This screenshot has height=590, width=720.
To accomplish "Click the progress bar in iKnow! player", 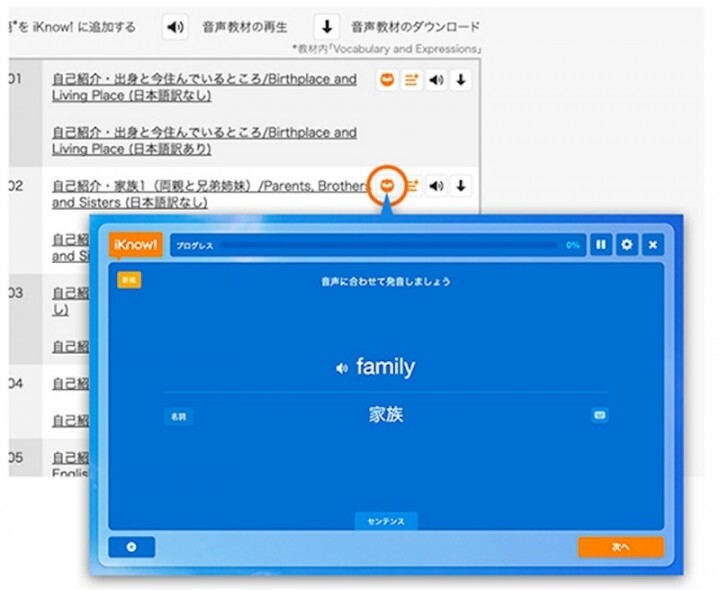I will [389, 245].
